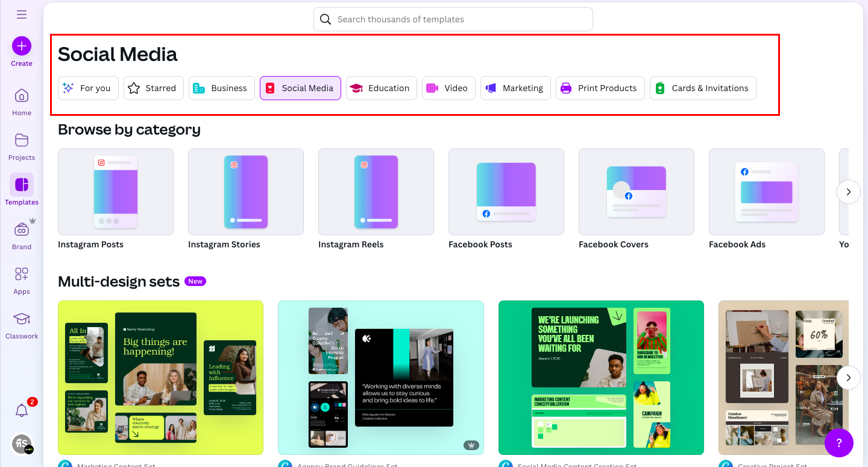Screen dimensions: 868x467
Task: Open the Marketing Content Set thumbnail
Action: [160, 377]
